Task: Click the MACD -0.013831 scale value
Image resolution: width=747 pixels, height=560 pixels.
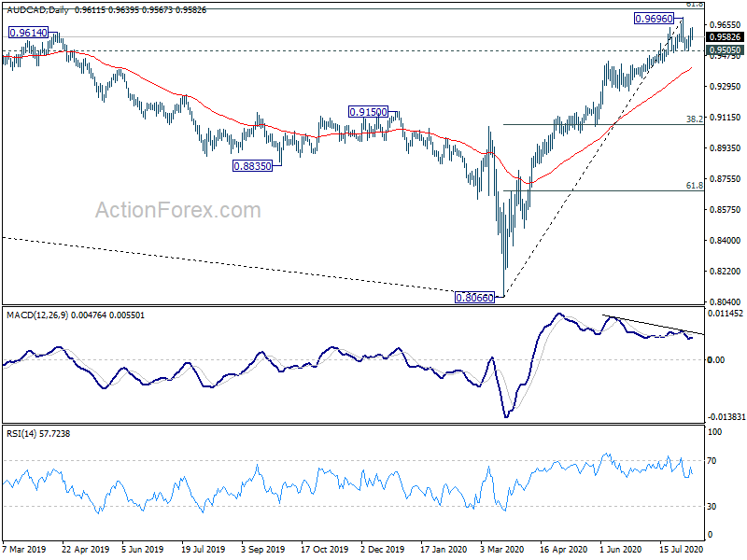Action: pyautogui.click(x=726, y=417)
